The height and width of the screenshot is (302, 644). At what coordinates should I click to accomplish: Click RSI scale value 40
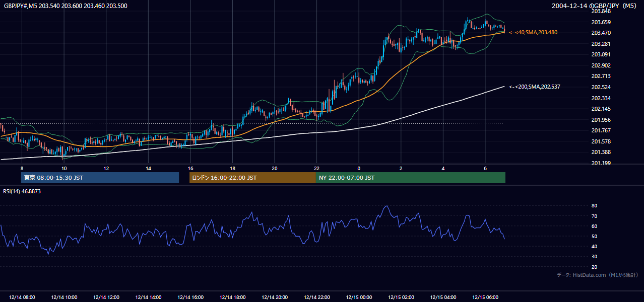594,246
